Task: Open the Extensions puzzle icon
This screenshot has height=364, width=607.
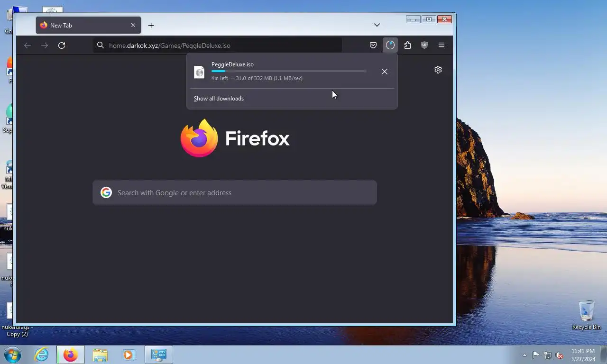Action: (x=407, y=45)
